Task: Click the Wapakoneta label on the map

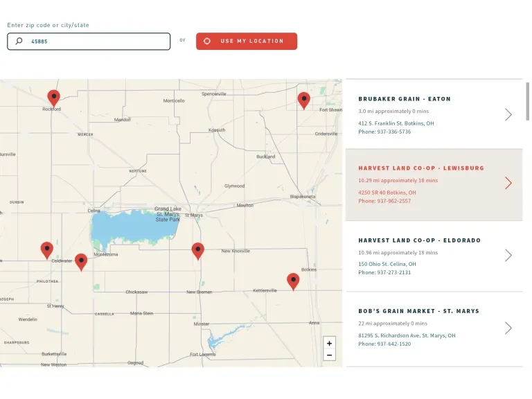Action: click(x=302, y=197)
